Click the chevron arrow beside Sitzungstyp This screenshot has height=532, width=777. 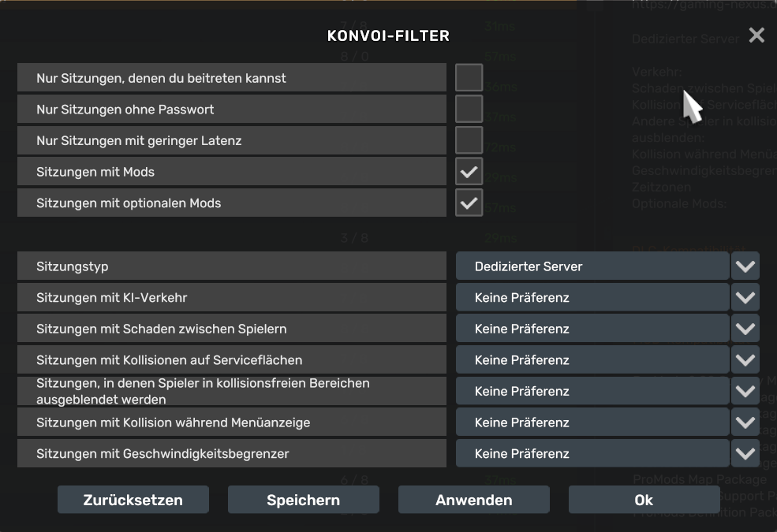pyautogui.click(x=745, y=266)
